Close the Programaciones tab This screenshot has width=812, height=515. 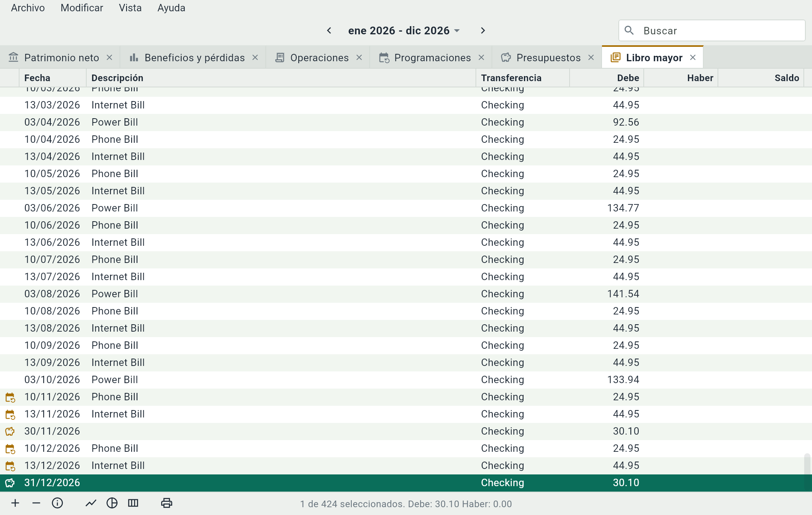(481, 57)
